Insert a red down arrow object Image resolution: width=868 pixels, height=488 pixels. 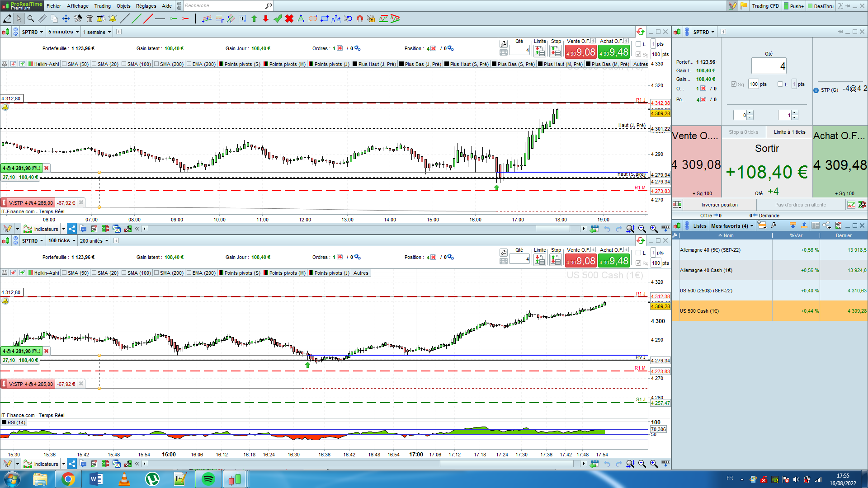tap(266, 19)
